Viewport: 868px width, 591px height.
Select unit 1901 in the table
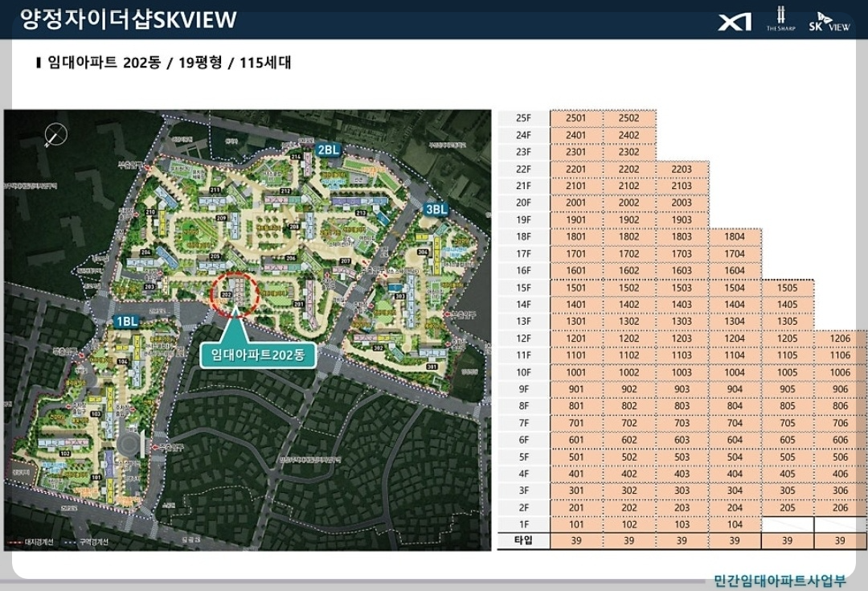576,220
